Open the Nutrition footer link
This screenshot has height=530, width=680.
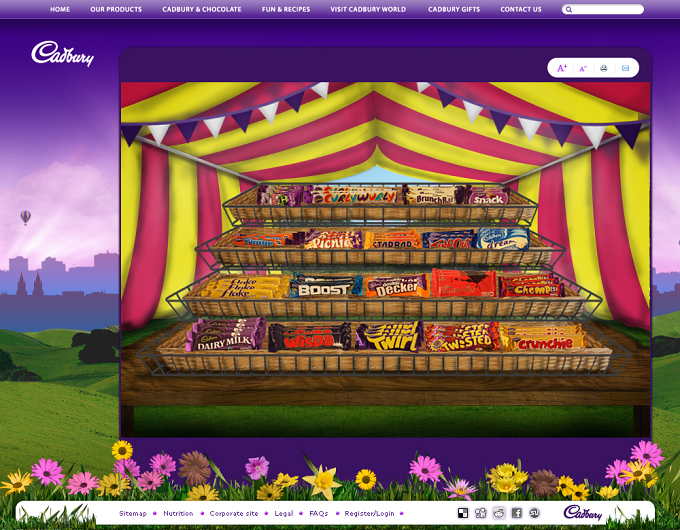coord(178,514)
